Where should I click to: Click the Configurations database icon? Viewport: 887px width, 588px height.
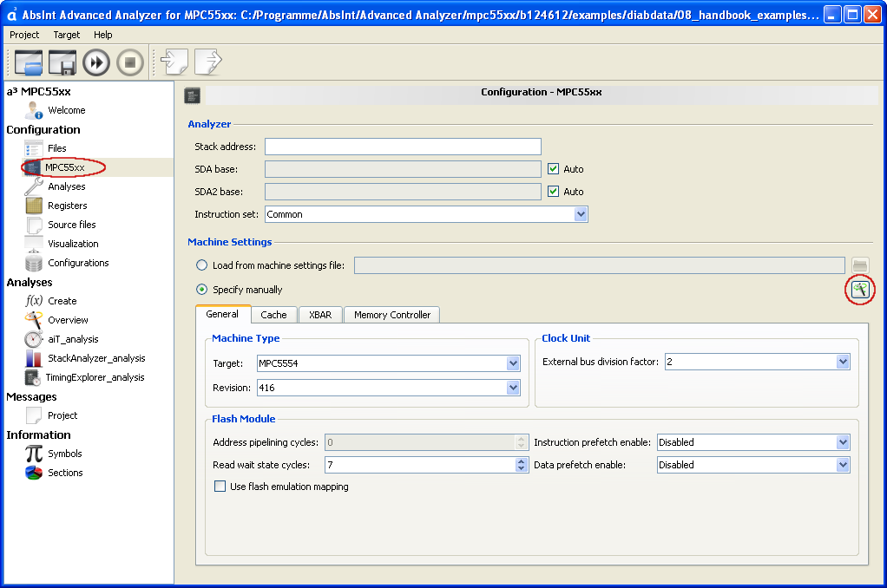click(x=34, y=263)
